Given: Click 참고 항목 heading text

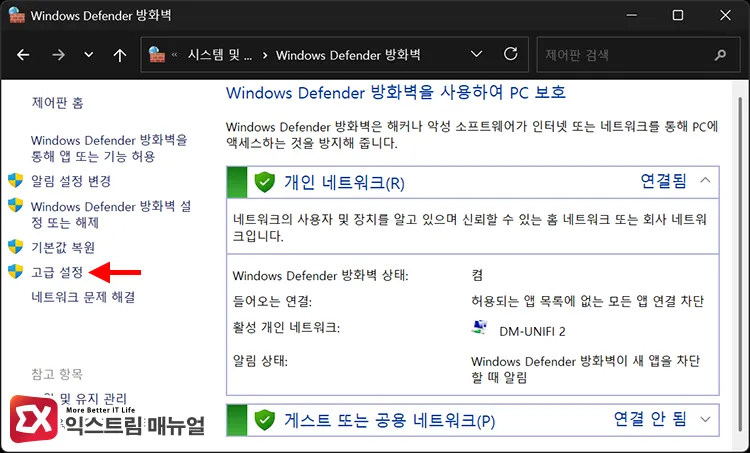Looking at the screenshot, I should [x=57, y=374].
